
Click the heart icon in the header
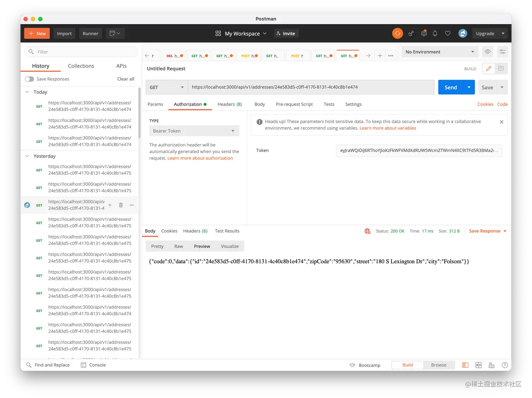click(448, 33)
